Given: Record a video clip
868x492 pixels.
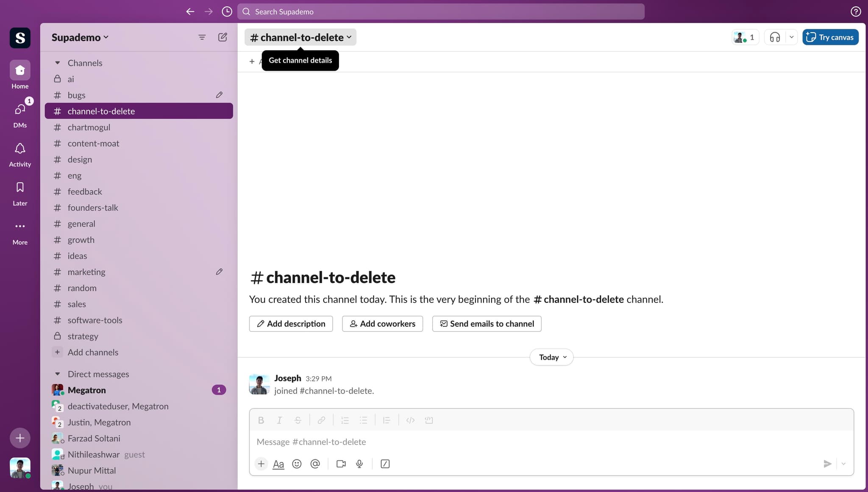Looking at the screenshot, I should pyautogui.click(x=341, y=464).
